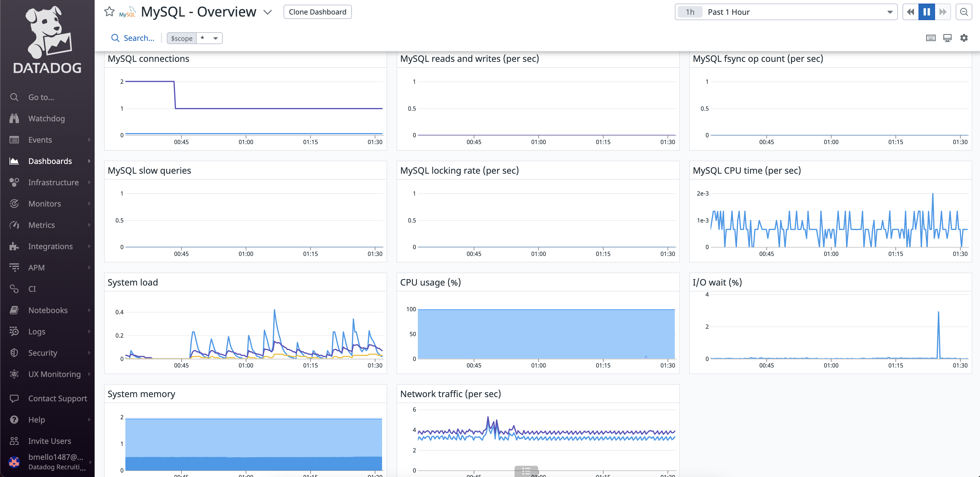Open CI from sidebar
Screen dimensions: 980x477
pyautogui.click(x=32, y=289)
